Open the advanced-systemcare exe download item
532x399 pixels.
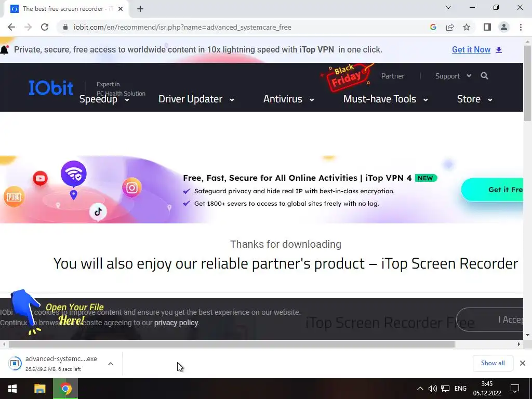coord(53,363)
